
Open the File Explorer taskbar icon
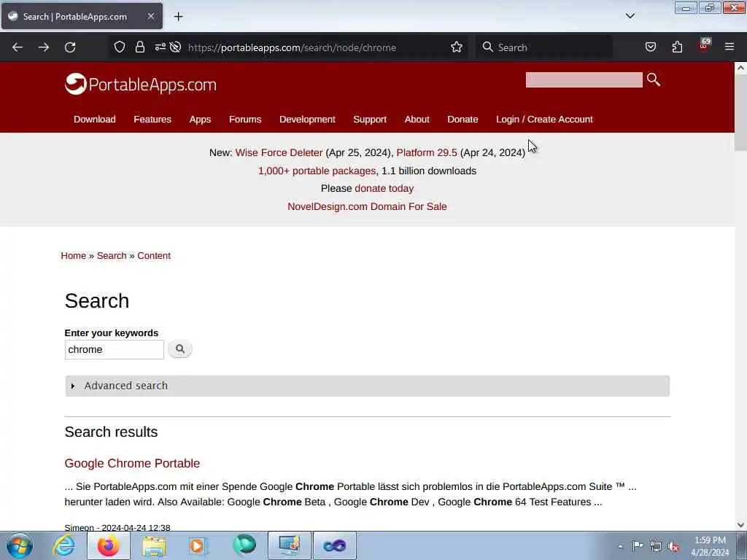[x=154, y=545]
